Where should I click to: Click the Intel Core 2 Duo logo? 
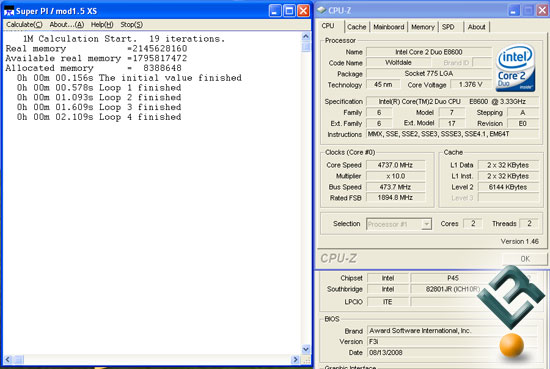515,68
